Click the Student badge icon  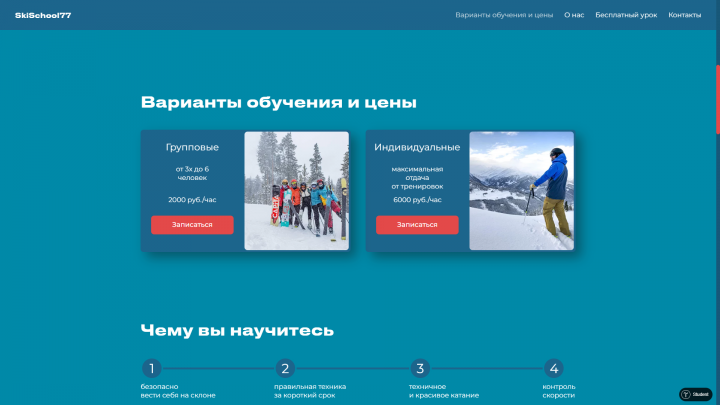pyautogui.click(x=696, y=394)
